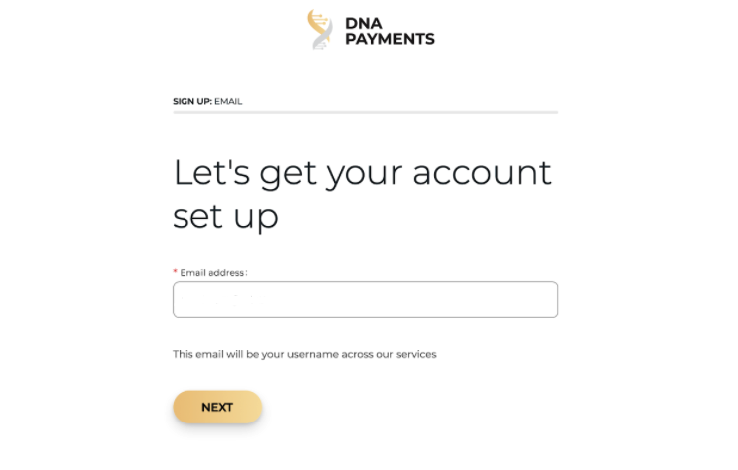Viewport: 738px width, 470px height.
Task: Click the "Email address:" field label
Action: point(214,273)
